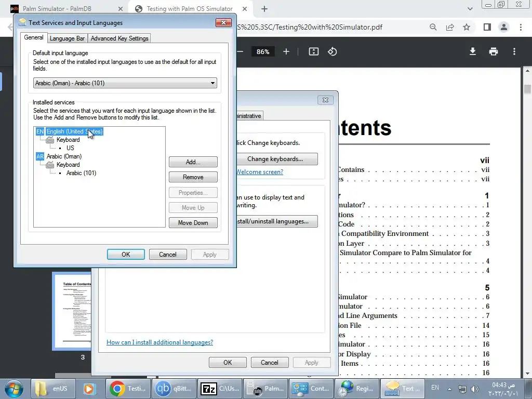Open How can I install additional languages link
Image resolution: width=532 pixels, height=399 pixels.
160,342
